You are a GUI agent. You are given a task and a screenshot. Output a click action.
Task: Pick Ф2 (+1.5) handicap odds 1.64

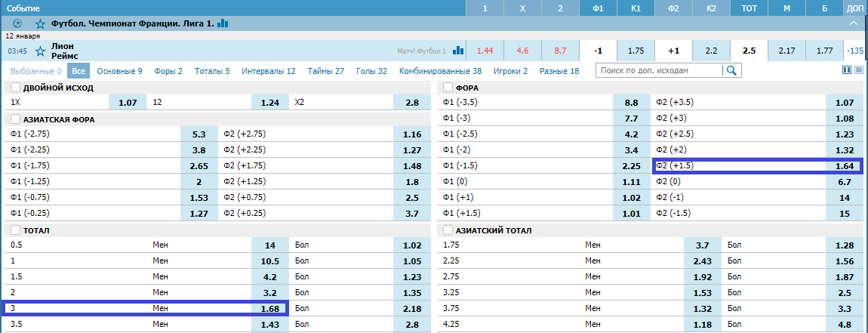pos(844,165)
